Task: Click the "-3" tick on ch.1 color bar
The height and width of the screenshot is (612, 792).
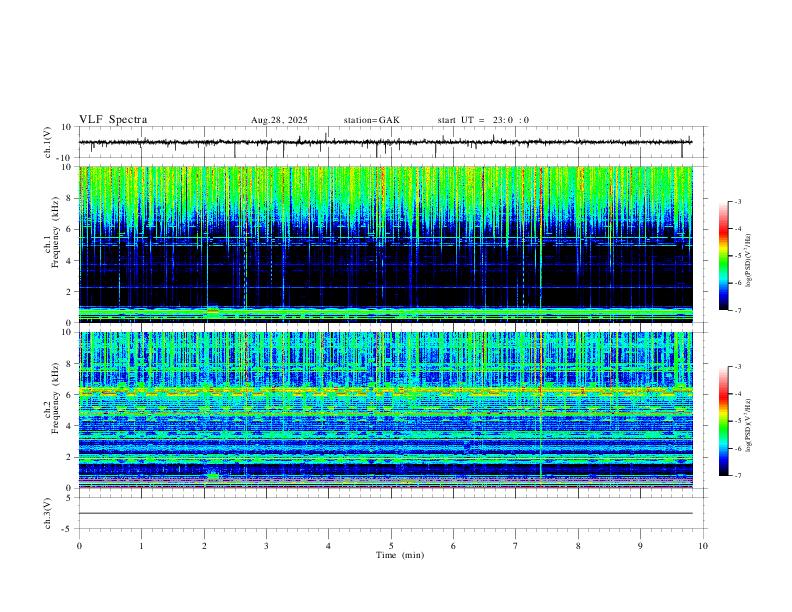Action: pyautogui.click(x=737, y=201)
